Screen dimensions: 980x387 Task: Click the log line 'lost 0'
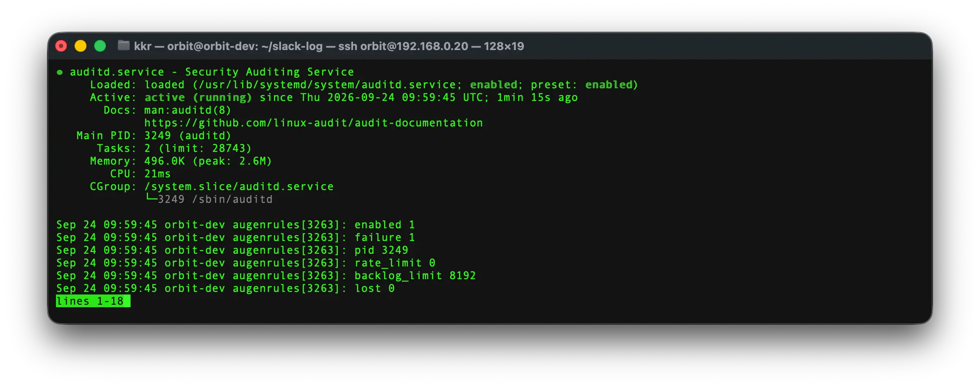(x=226, y=289)
